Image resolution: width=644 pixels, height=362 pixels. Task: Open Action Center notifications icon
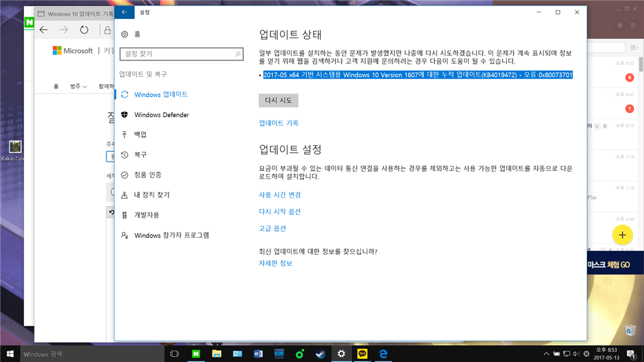click(631, 354)
